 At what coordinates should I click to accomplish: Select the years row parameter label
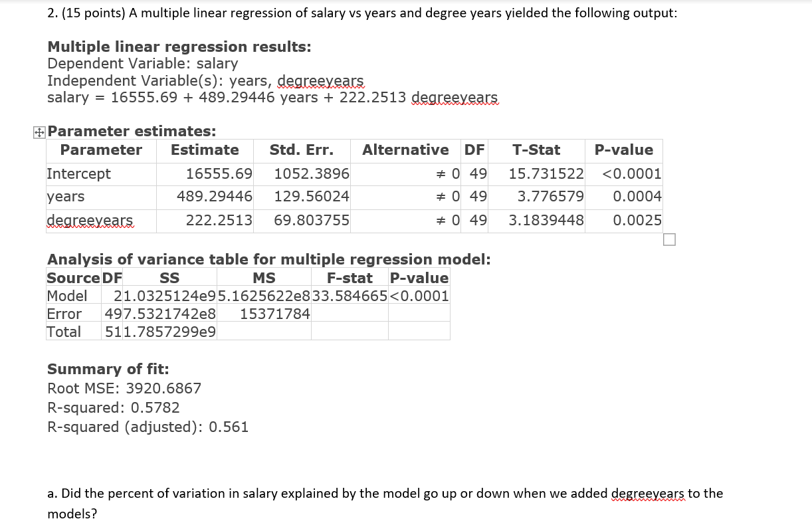click(64, 197)
